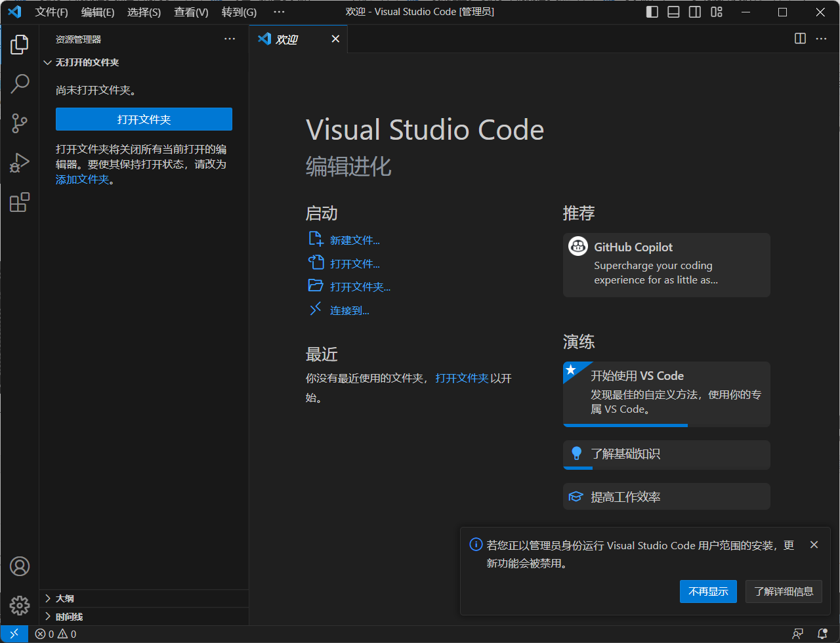The image size is (840, 643).
Task: Expand the 大纲 section
Action: pyautogui.click(x=144, y=598)
